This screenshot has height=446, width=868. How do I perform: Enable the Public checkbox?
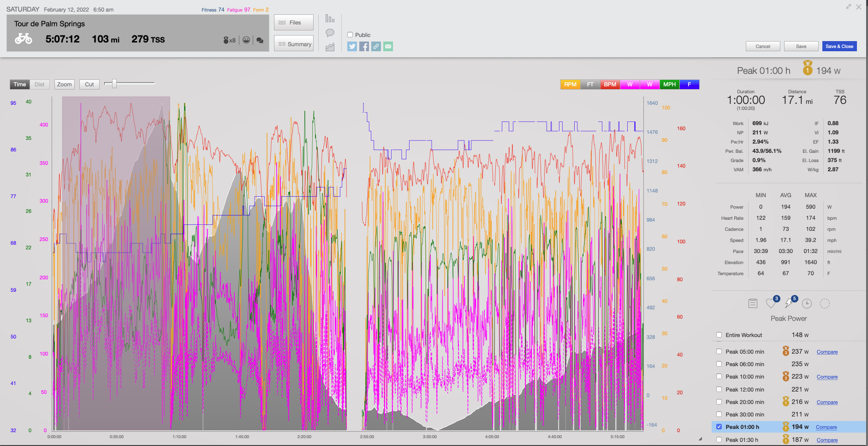pos(350,35)
